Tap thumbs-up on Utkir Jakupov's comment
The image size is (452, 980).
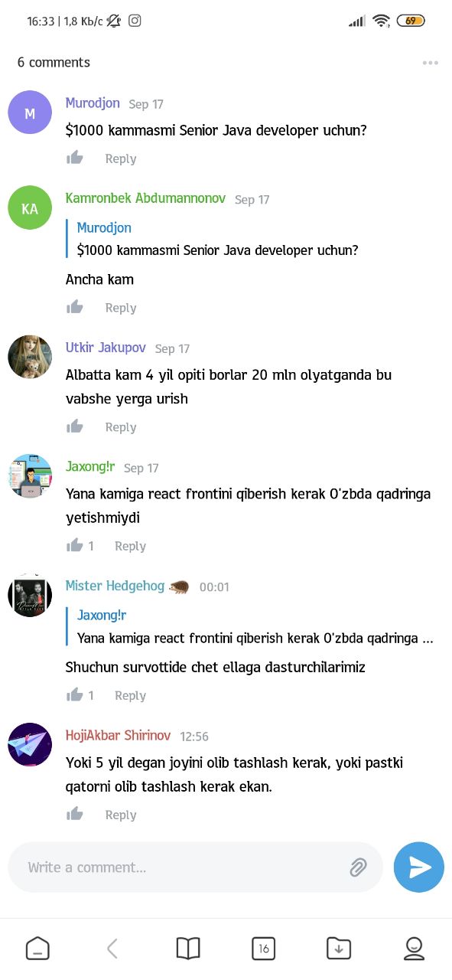pos(75,426)
